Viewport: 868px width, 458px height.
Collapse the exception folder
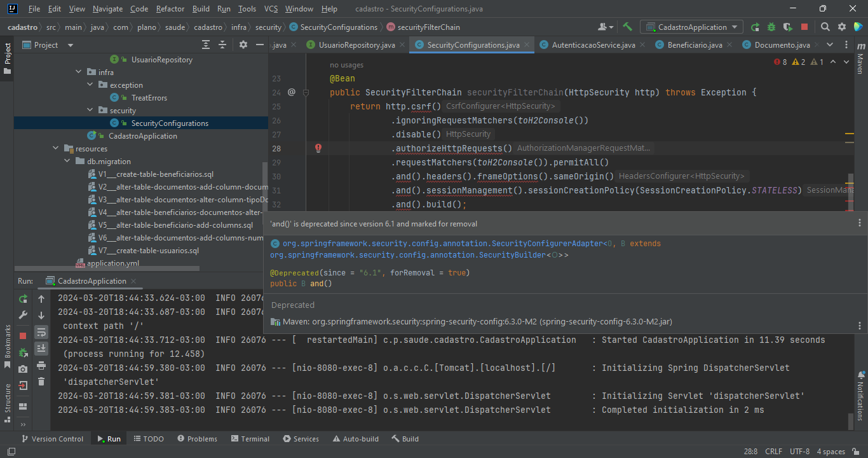[90, 85]
